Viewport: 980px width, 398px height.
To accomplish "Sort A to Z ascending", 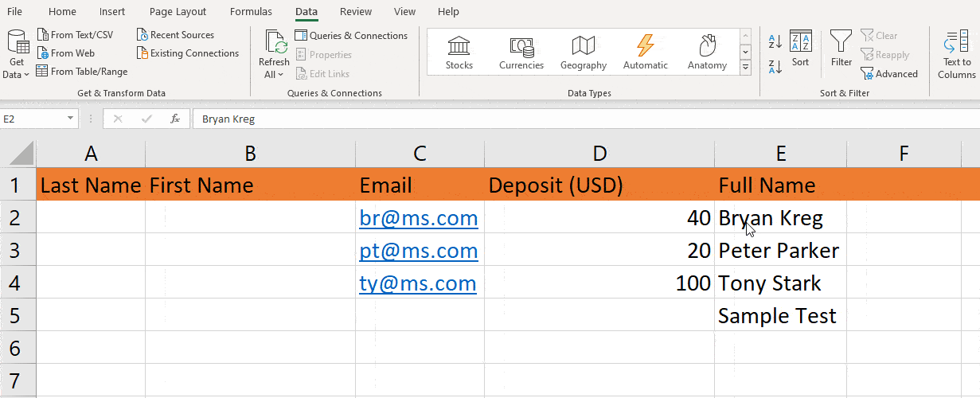I will coord(775,41).
